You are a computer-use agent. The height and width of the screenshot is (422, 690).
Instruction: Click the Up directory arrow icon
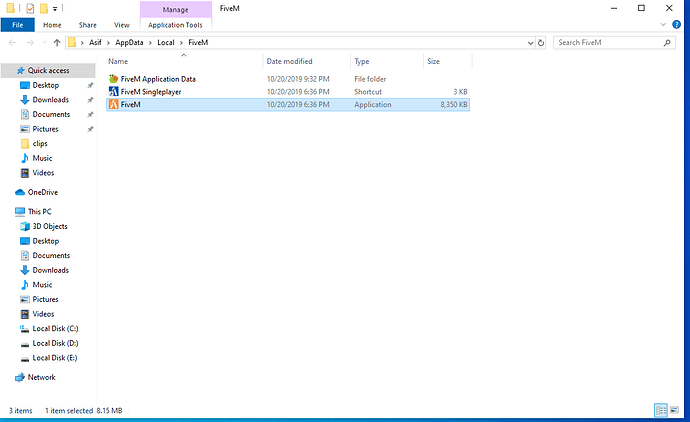click(57, 43)
